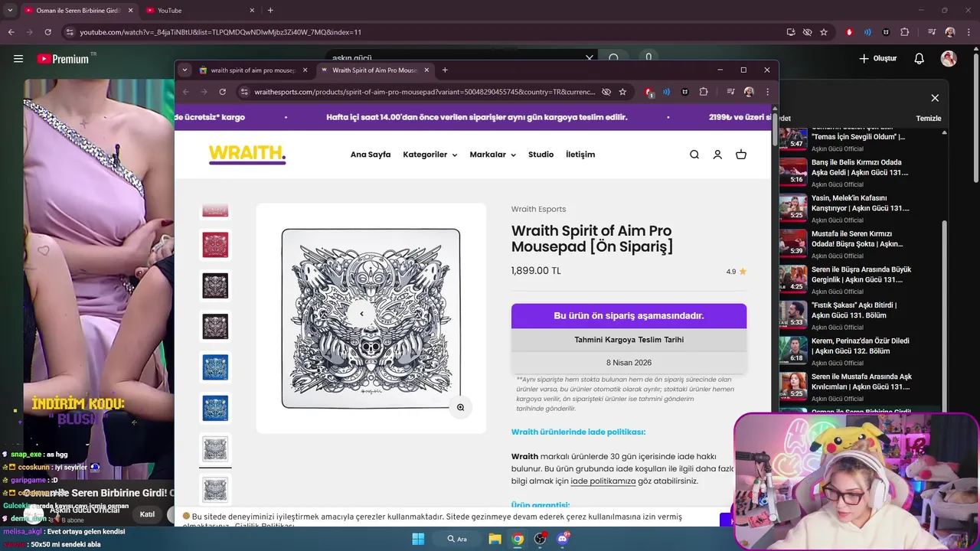Screen dimensions: 980x551
Task: Click the 4.9 star rating
Action: (x=736, y=271)
